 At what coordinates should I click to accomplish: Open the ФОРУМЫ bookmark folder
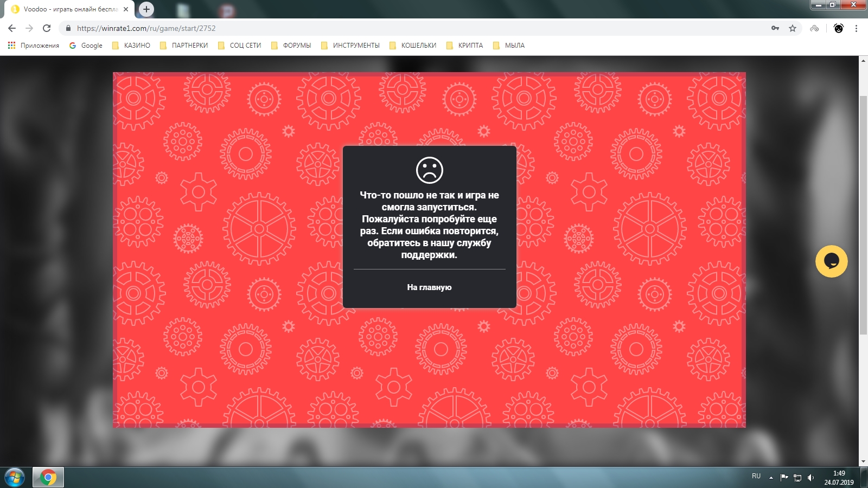pyautogui.click(x=291, y=46)
